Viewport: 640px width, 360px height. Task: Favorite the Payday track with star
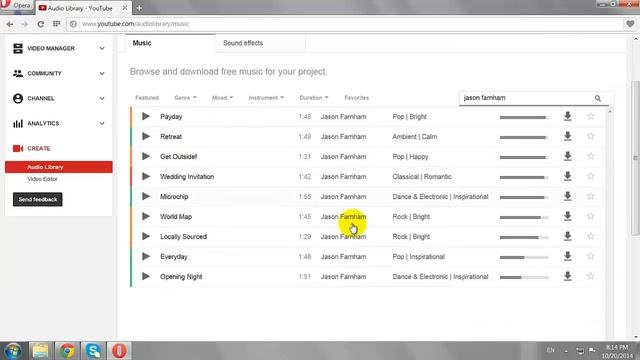tap(590, 116)
